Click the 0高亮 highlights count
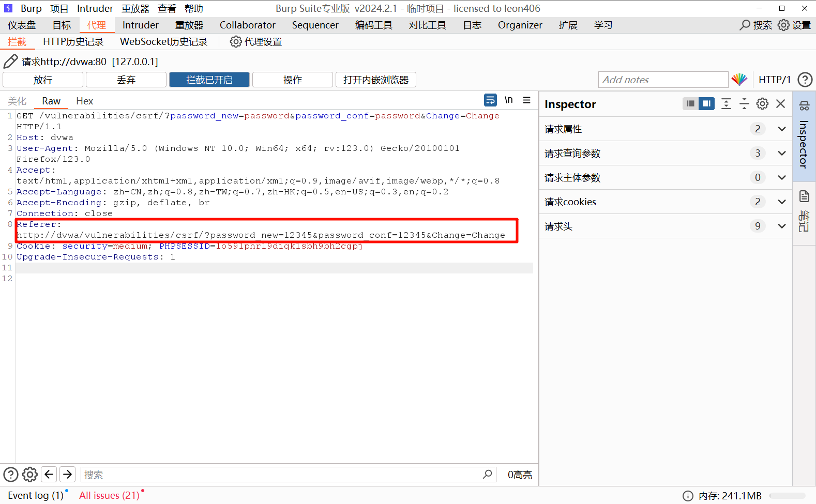 519,475
